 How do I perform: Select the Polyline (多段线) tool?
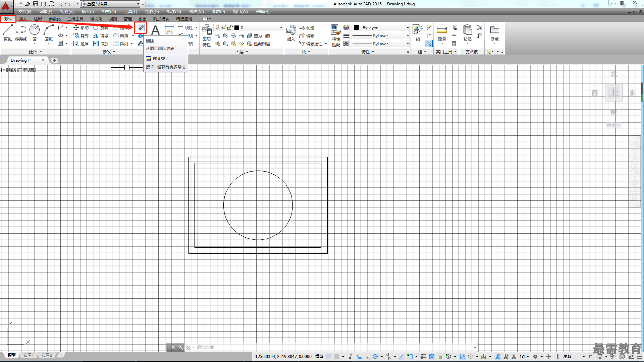coord(21,33)
